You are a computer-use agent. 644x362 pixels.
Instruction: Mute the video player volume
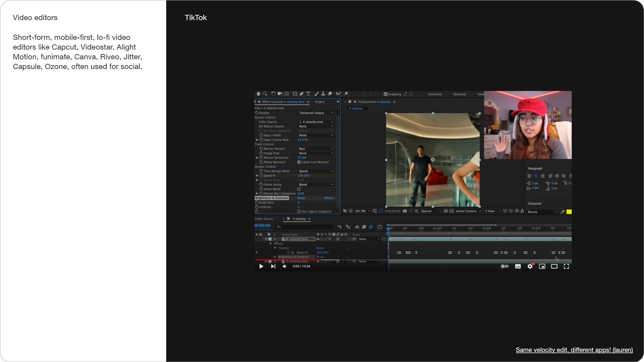[285, 266]
